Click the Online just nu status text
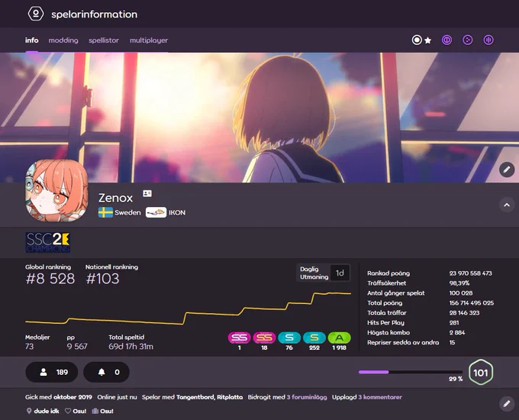 point(118,397)
